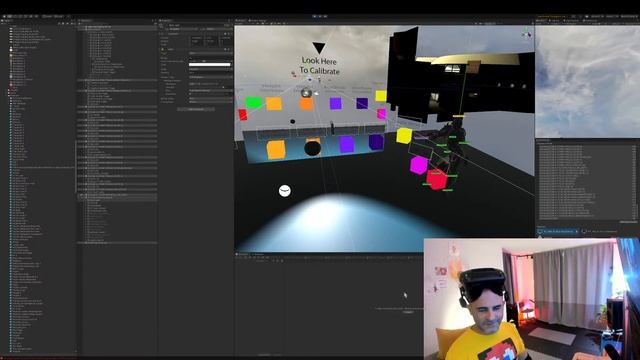
Task: Select the large red cube at the robot's feet
Action: [x=436, y=180]
